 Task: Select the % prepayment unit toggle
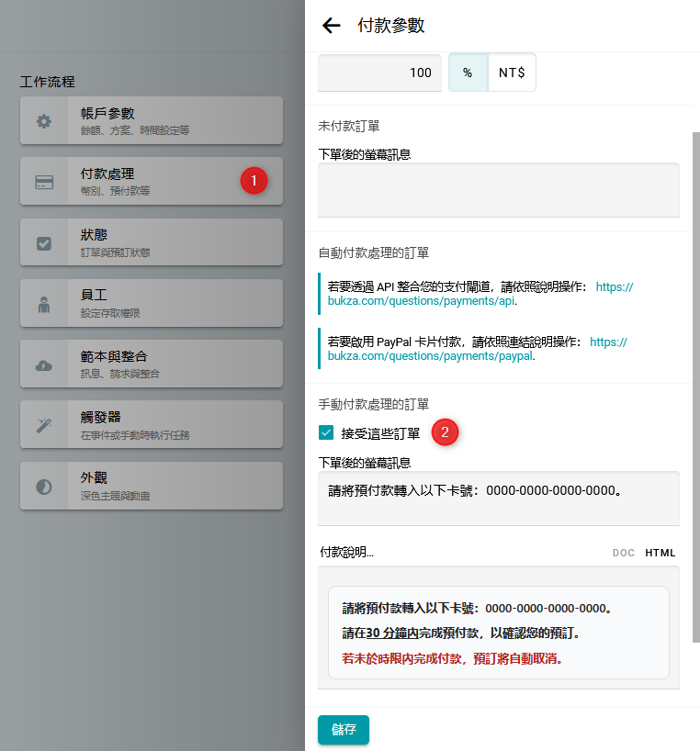click(468, 73)
